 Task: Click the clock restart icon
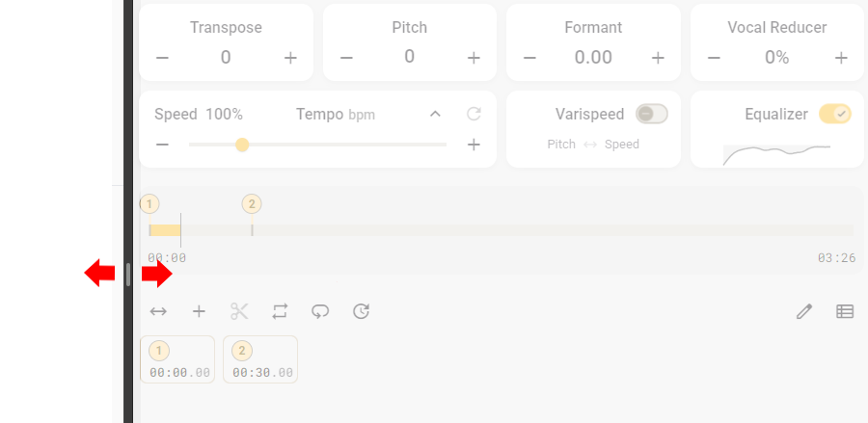361,311
